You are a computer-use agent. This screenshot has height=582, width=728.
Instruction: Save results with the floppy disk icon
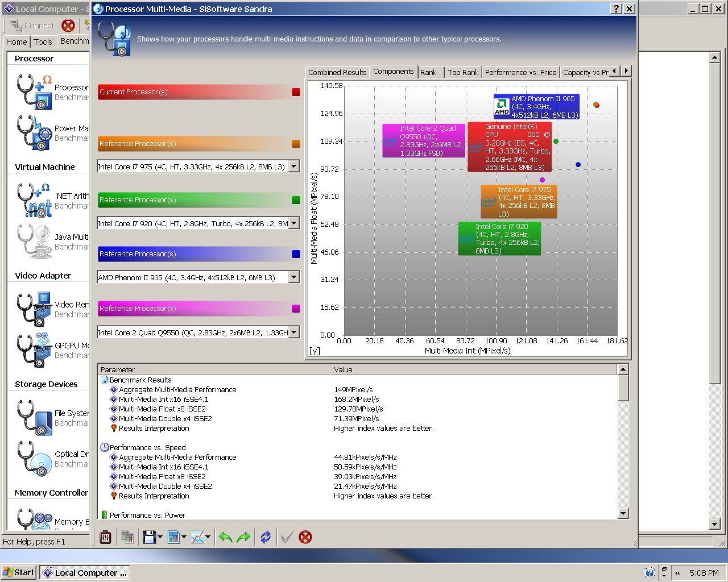pyautogui.click(x=150, y=537)
